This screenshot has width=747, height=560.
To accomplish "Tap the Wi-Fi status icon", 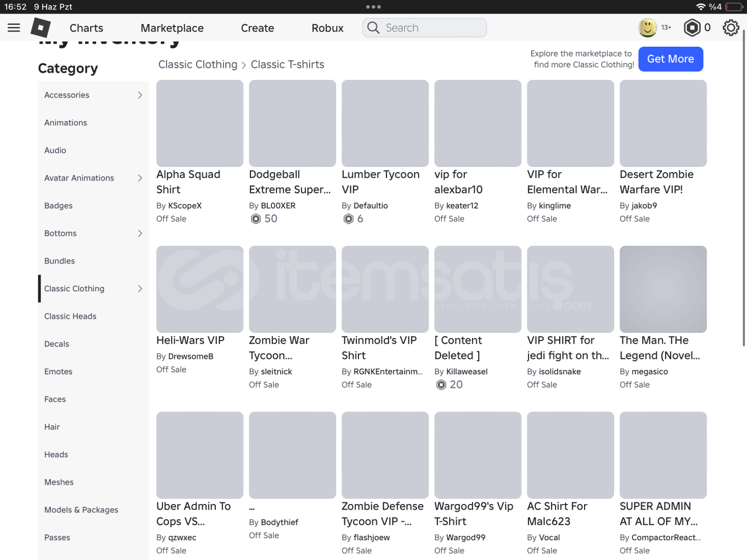I will point(701,7).
